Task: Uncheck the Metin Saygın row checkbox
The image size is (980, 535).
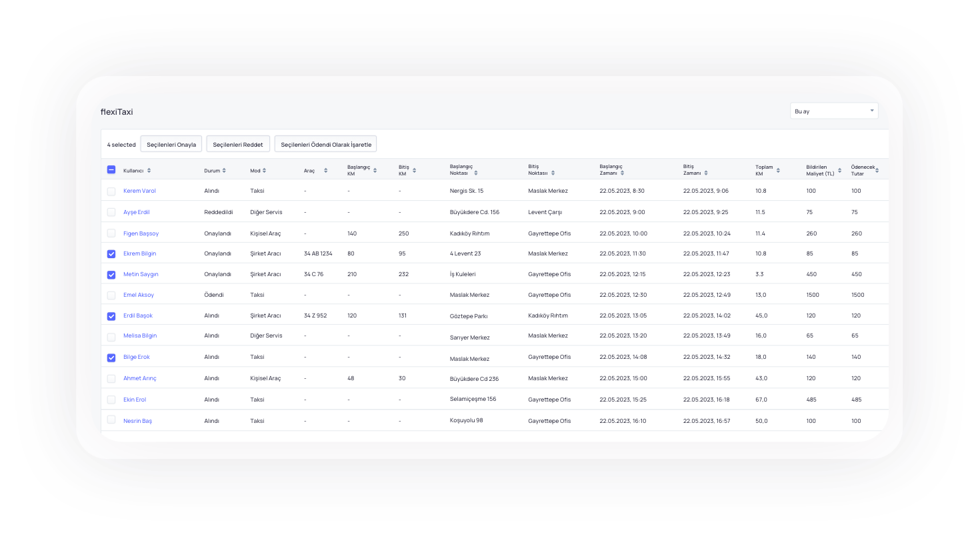Action: pyautogui.click(x=111, y=275)
